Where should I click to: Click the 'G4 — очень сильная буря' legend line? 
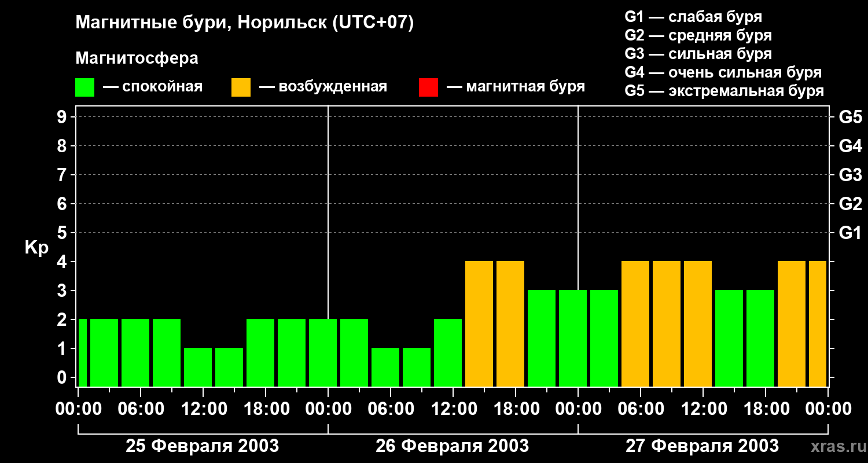[723, 72]
